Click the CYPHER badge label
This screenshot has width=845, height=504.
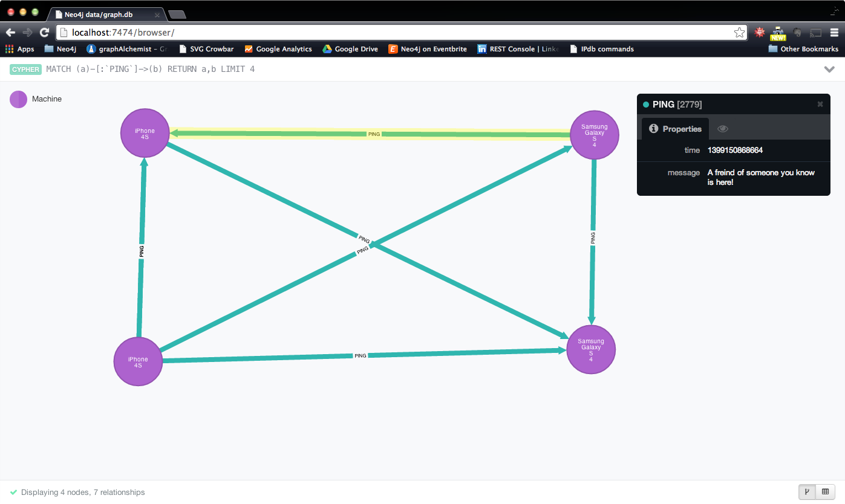(x=25, y=69)
